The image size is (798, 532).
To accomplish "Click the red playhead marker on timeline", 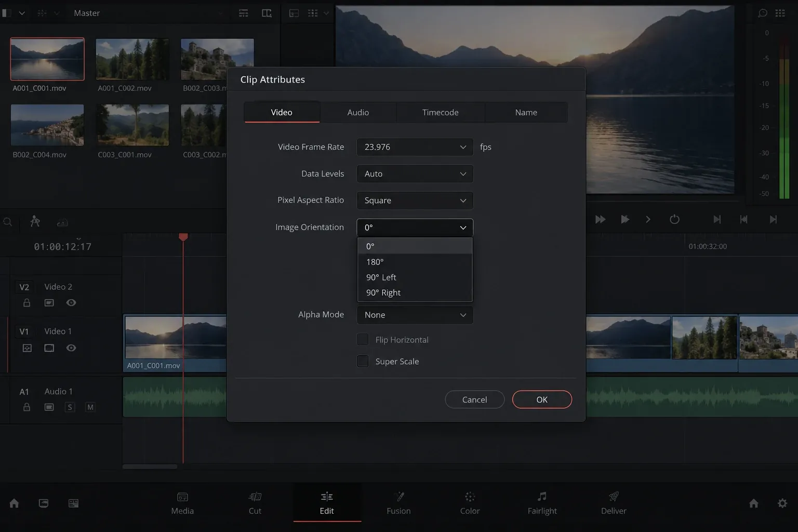I will [x=183, y=237].
